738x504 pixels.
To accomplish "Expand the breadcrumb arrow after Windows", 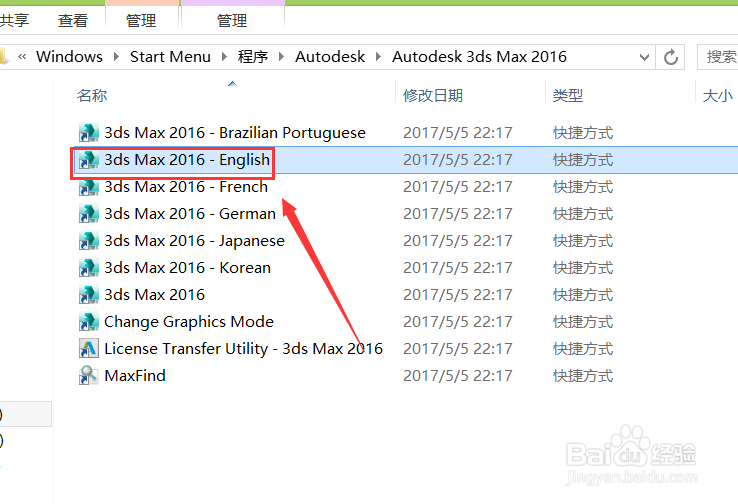I will 116,57.
